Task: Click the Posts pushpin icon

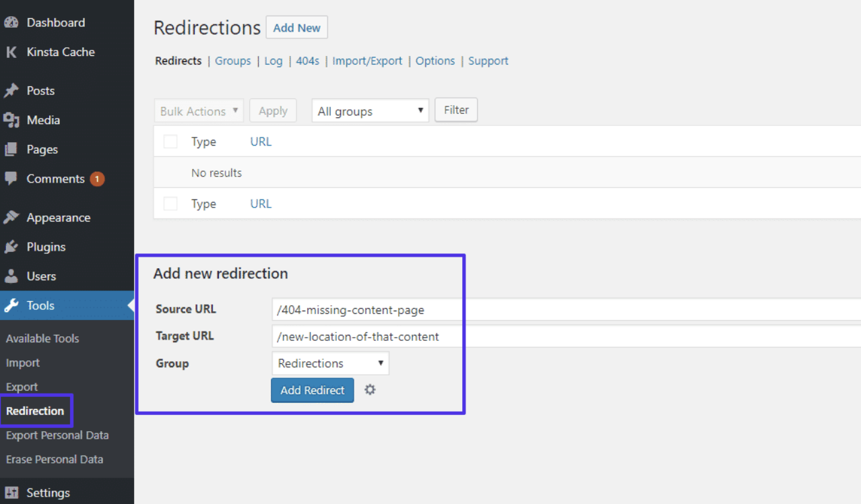Action: [11, 90]
